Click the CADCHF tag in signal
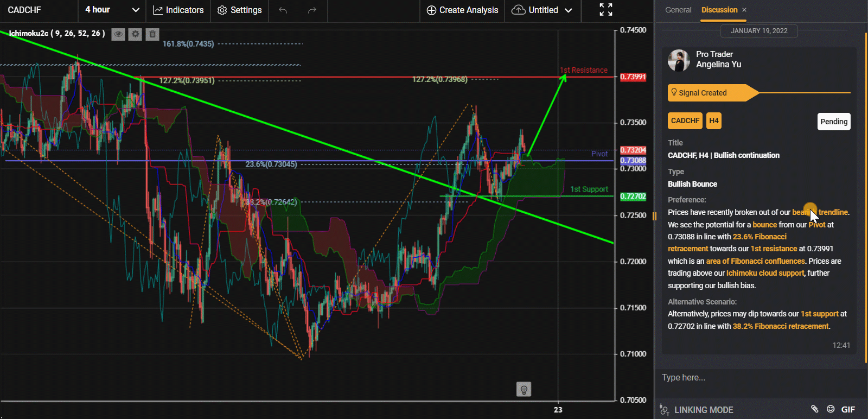The width and height of the screenshot is (868, 419). click(x=685, y=120)
